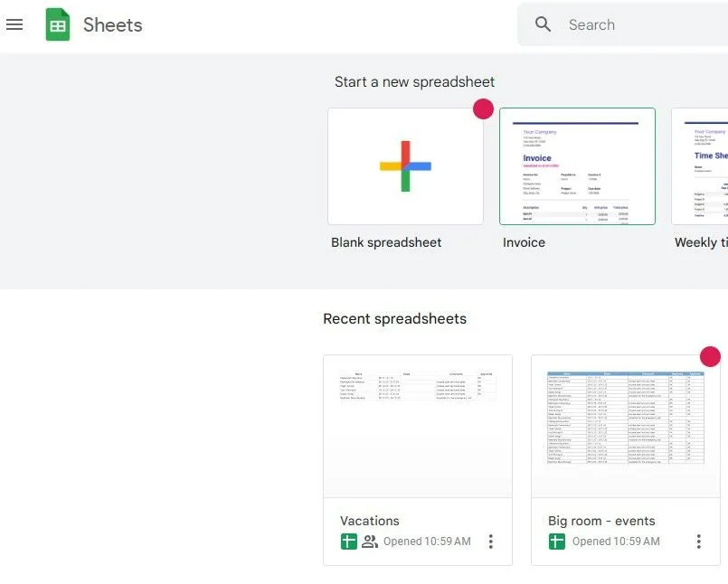Open more actions for Big room - events
The image size is (728, 584).
[x=698, y=541]
